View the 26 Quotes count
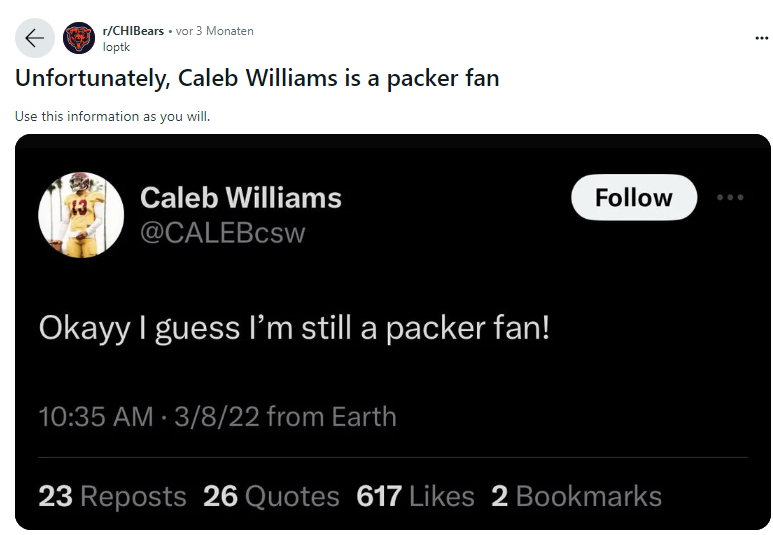The height and width of the screenshot is (535, 773). [x=271, y=496]
